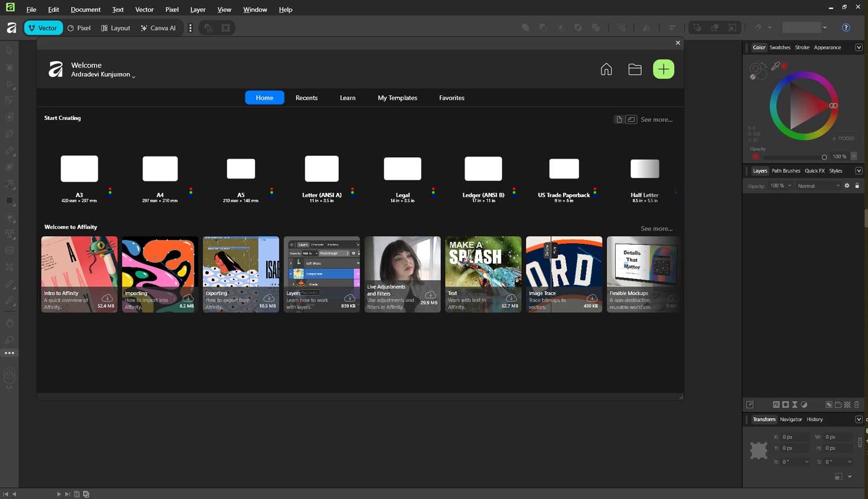Click the Affinity logo in the toolbar
Viewport: 868px width, 499px height.
[x=12, y=28]
